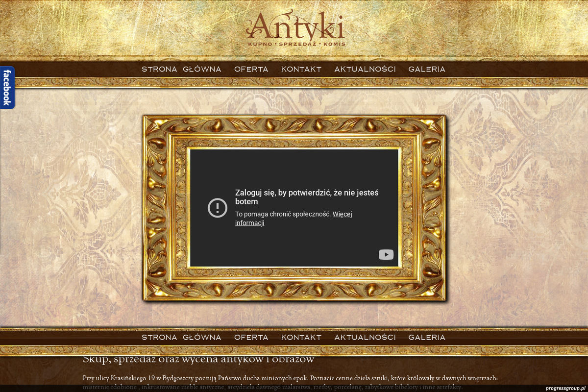Click the 'Skup, sprzedaż oraz wycena' heading

pyautogui.click(x=198, y=360)
